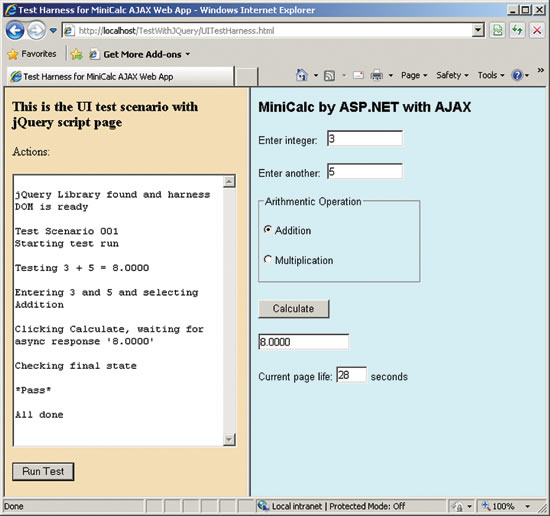Viewport: 550px width, 516px height.
Task: Open the zoom level 100% dropdown
Action: [527, 506]
